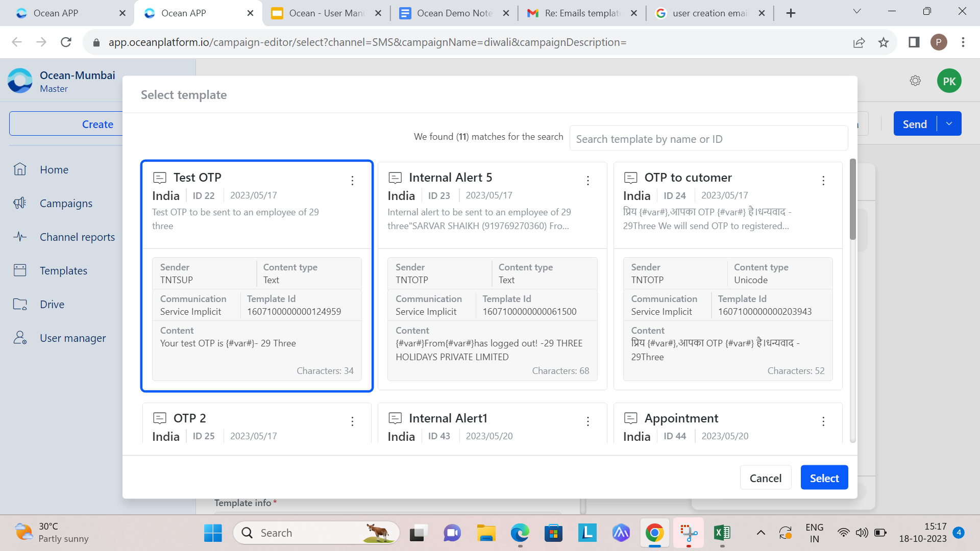Image resolution: width=980 pixels, height=551 pixels.
Task: Bookmark this page with the star icon
Action: (884, 42)
